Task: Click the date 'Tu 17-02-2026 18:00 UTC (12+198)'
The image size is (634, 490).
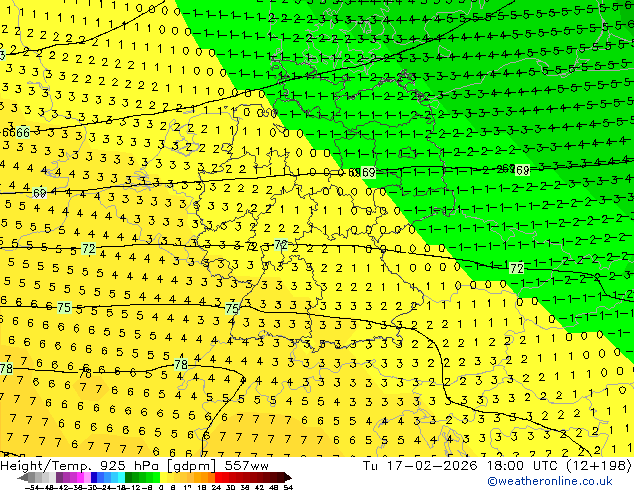Action: pos(497,466)
